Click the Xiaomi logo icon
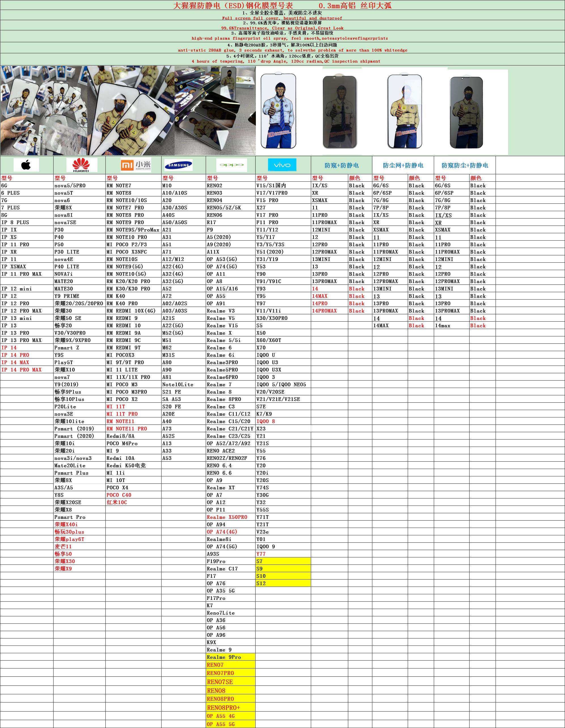Image resolution: width=565 pixels, height=728 pixels. point(136,165)
